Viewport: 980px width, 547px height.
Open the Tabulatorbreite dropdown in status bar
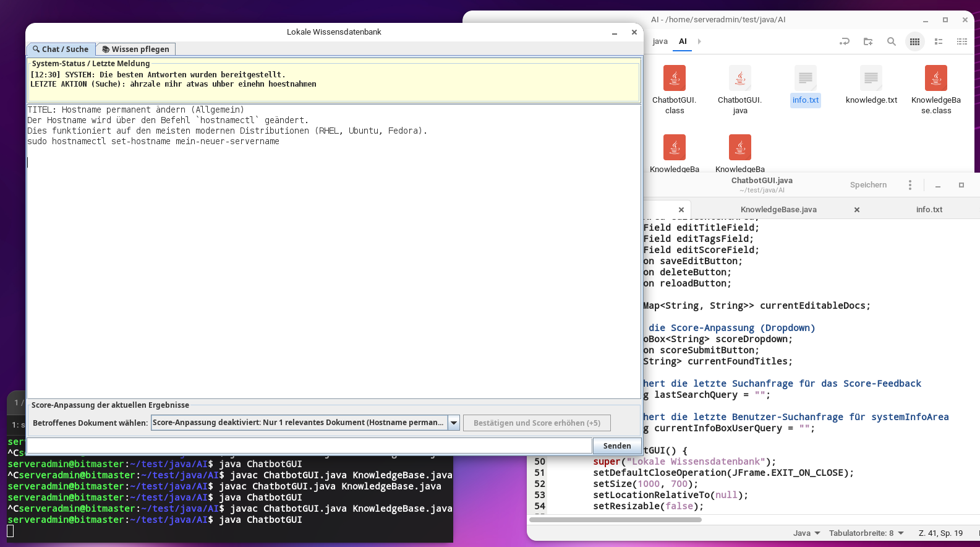click(x=866, y=533)
